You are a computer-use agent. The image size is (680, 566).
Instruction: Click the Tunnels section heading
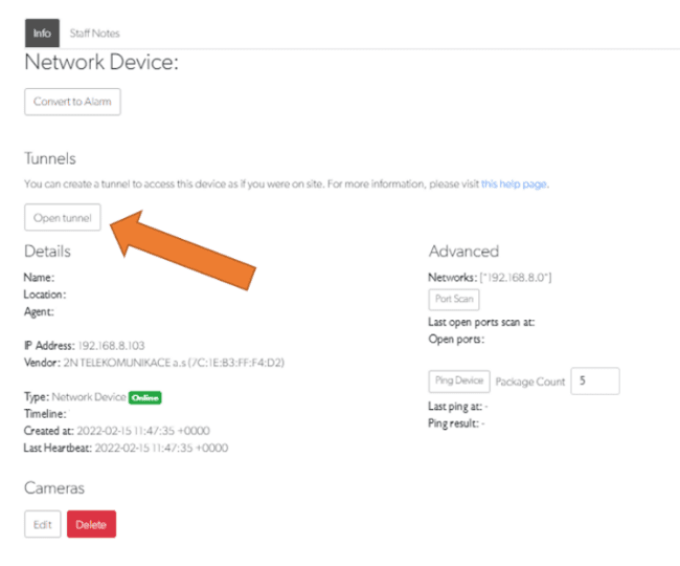tap(50, 158)
